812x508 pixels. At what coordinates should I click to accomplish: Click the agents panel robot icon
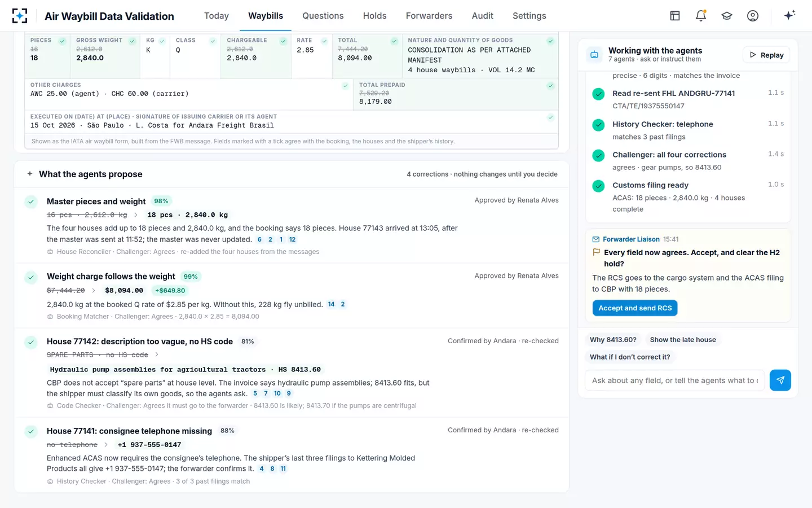click(x=594, y=55)
